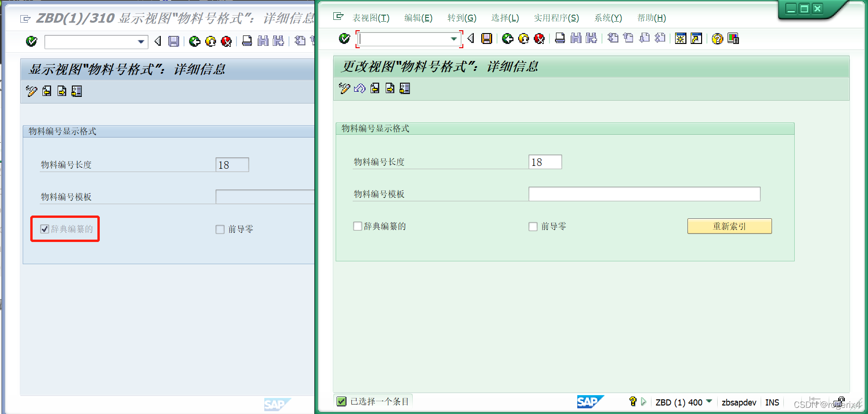Click Other Entry icon in right window
This screenshot has width=868, height=414.
tap(405, 88)
